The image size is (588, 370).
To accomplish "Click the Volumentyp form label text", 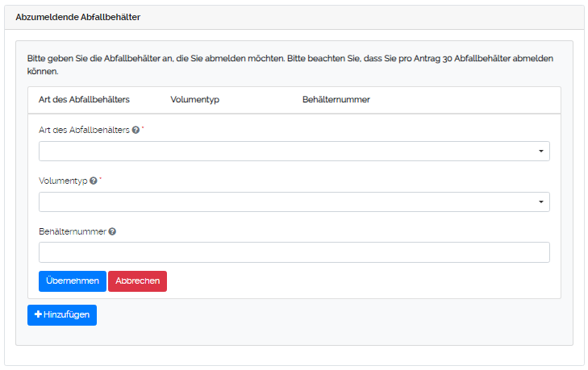I will (x=63, y=181).
